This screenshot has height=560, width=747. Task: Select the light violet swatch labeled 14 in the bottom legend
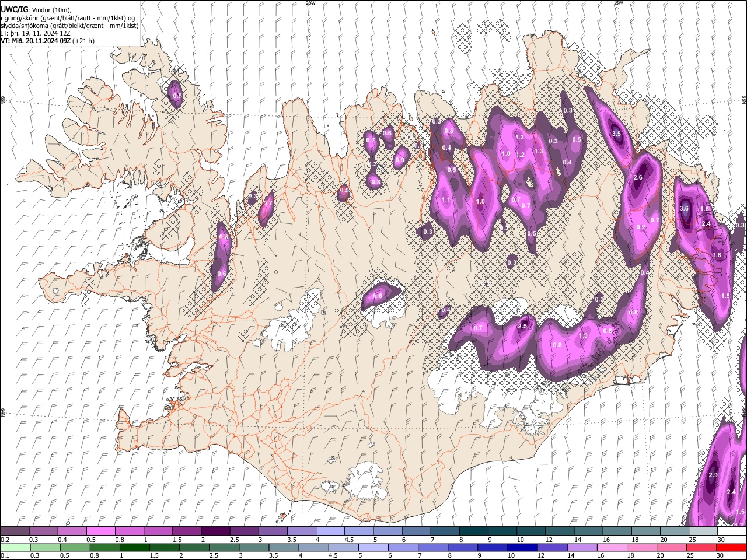click(582, 547)
